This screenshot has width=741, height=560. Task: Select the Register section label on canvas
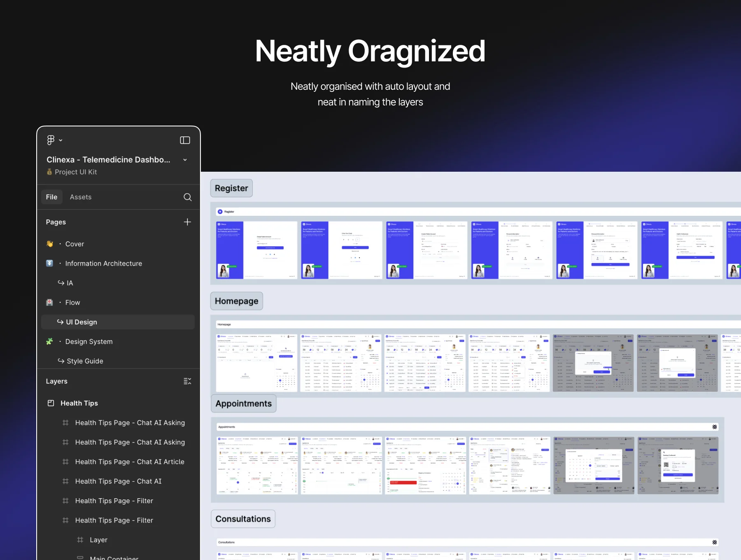point(231,188)
